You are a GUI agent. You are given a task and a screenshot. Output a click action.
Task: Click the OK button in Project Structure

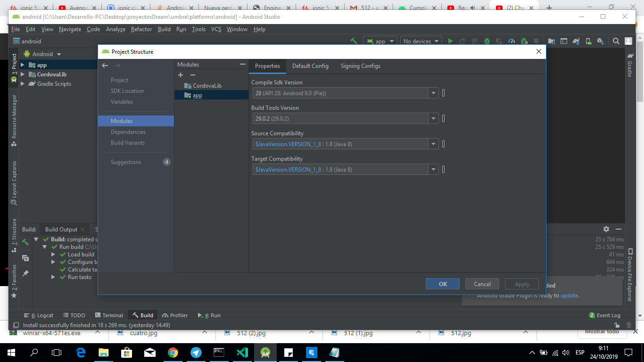pos(443,284)
